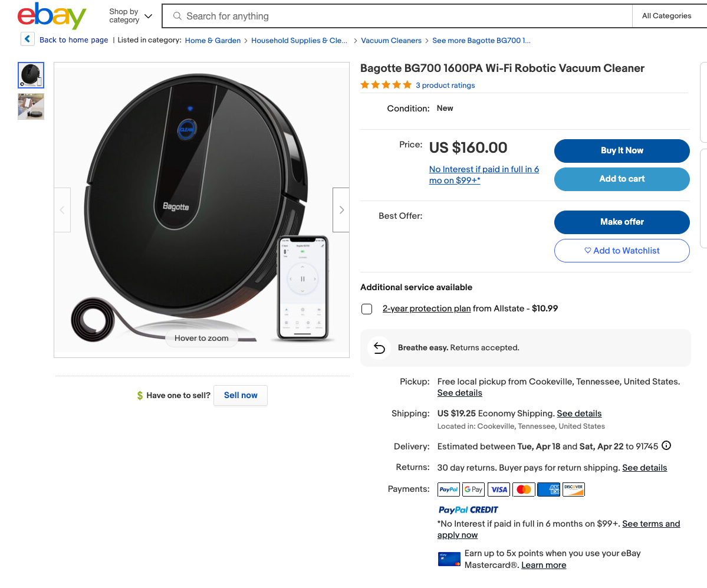This screenshot has width=707, height=588.
Task: Focus the Search for anything field
Action: point(401,16)
